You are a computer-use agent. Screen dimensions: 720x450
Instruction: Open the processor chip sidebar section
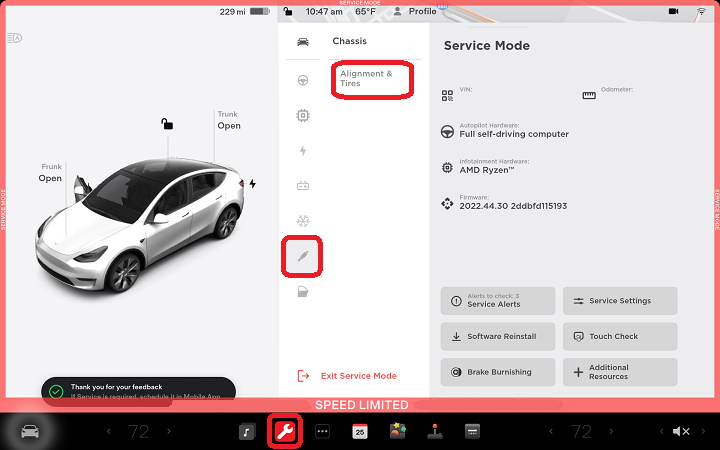303,115
